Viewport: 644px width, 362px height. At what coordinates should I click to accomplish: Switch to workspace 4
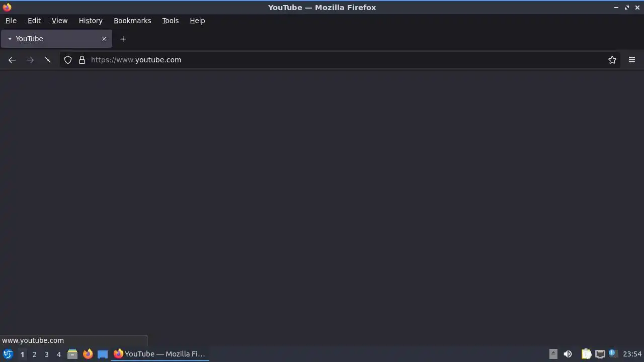pos(58,354)
